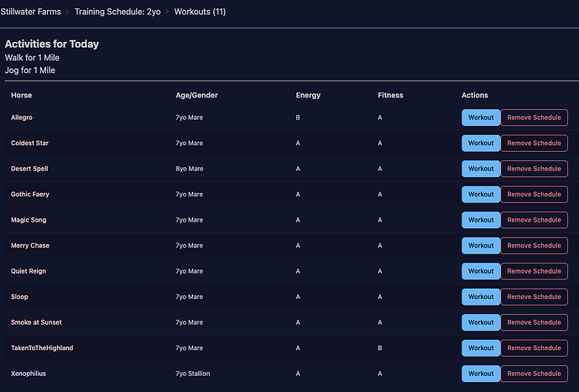
Task: Remove schedule for Smoke at Sunset
Action: point(534,322)
